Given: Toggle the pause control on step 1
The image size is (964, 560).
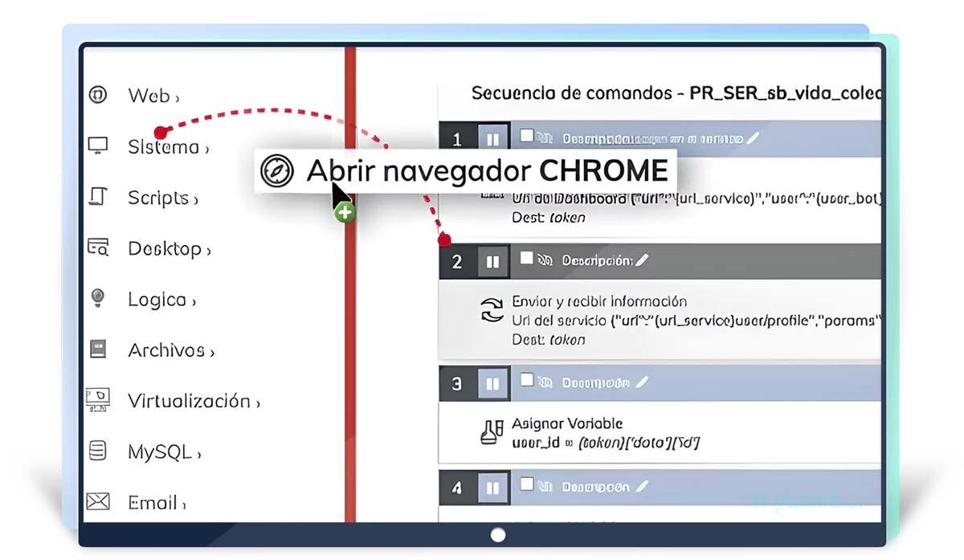Looking at the screenshot, I should pyautogui.click(x=493, y=137).
